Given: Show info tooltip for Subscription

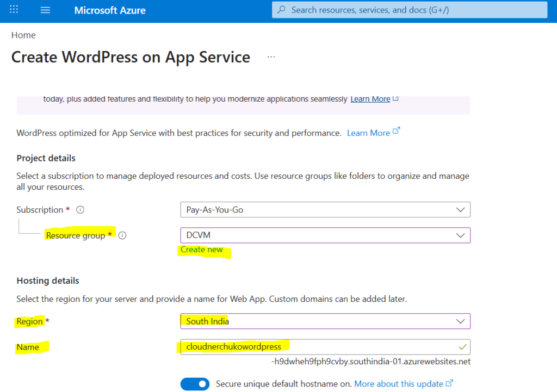Looking at the screenshot, I should (81, 210).
